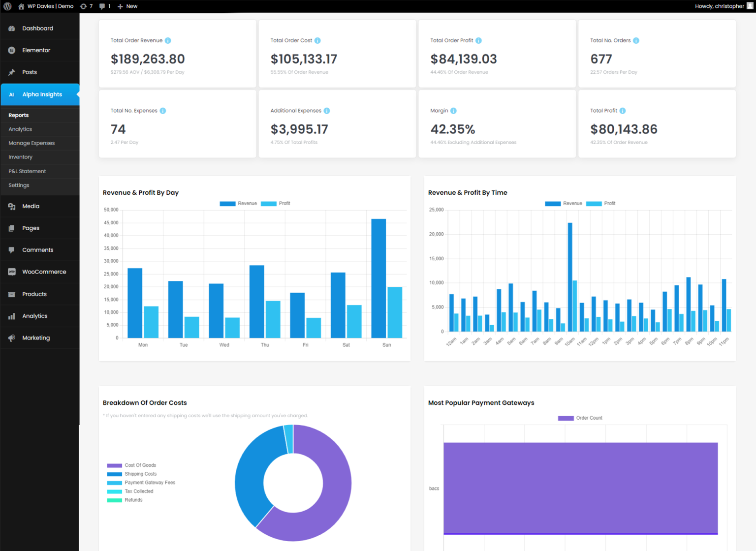This screenshot has width=756, height=551.
Task: Open the Howdy, christopher account menu
Action: point(720,6)
